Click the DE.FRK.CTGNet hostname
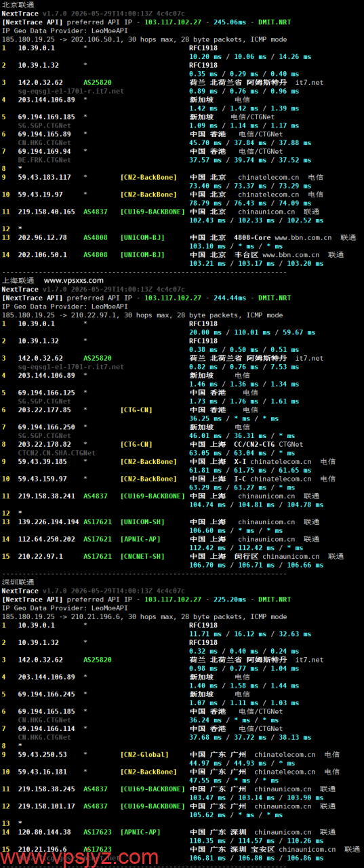The height and width of the screenshot is (868, 364). (44, 160)
